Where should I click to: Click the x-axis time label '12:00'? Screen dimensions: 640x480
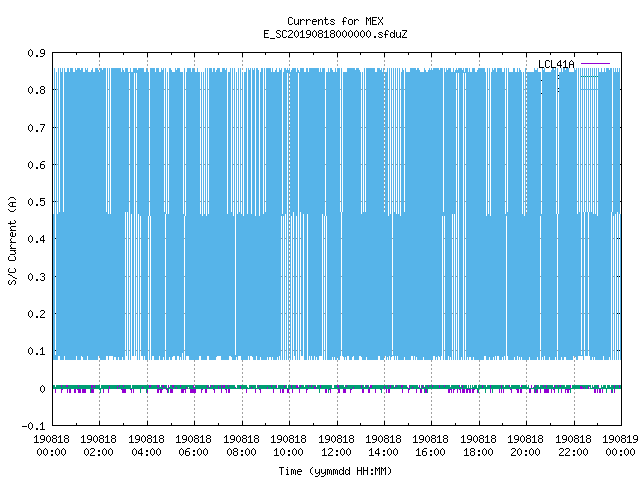click(x=336, y=452)
